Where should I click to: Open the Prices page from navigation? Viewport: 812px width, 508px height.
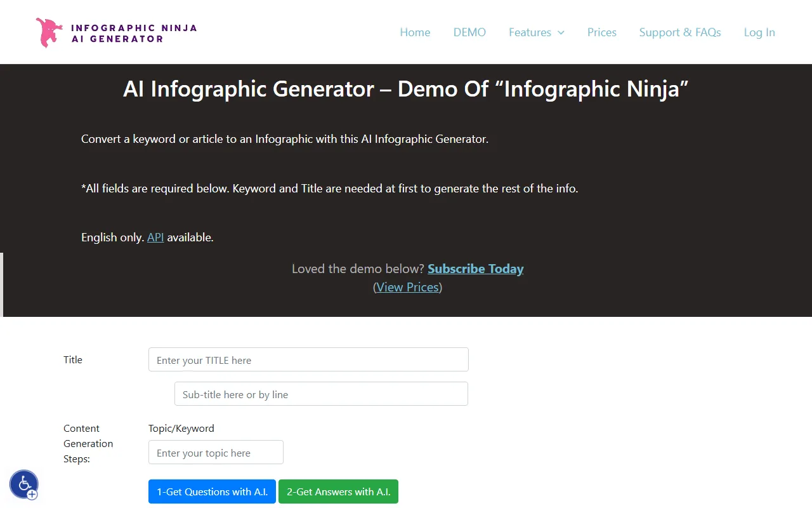coord(601,32)
